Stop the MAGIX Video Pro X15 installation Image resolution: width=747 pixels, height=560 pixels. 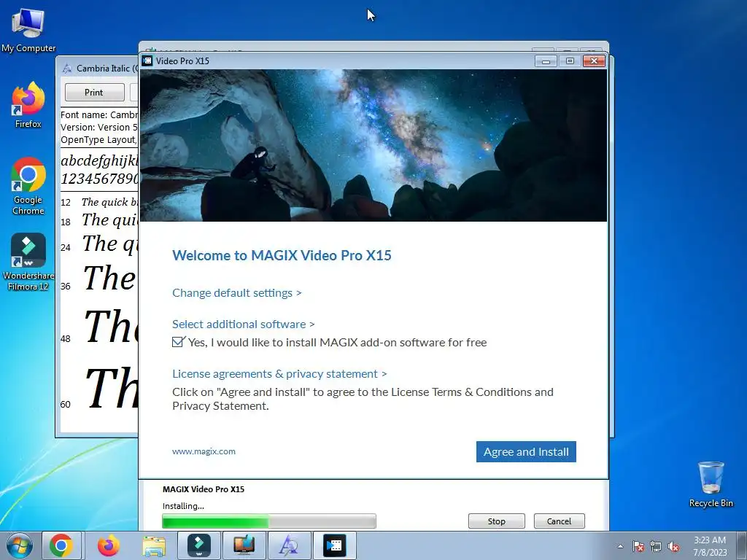pos(496,521)
